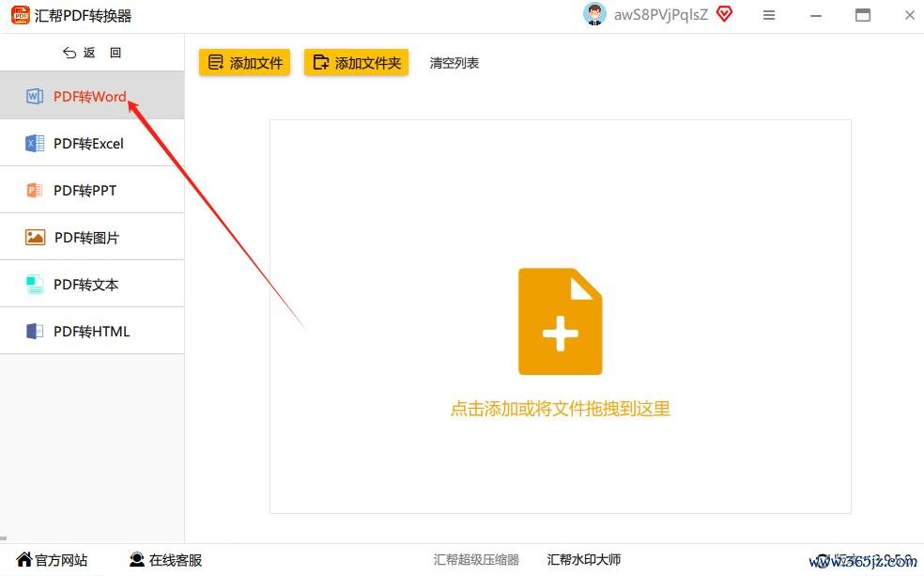Go back using the 返回 button
924x576 pixels.
coord(92,53)
